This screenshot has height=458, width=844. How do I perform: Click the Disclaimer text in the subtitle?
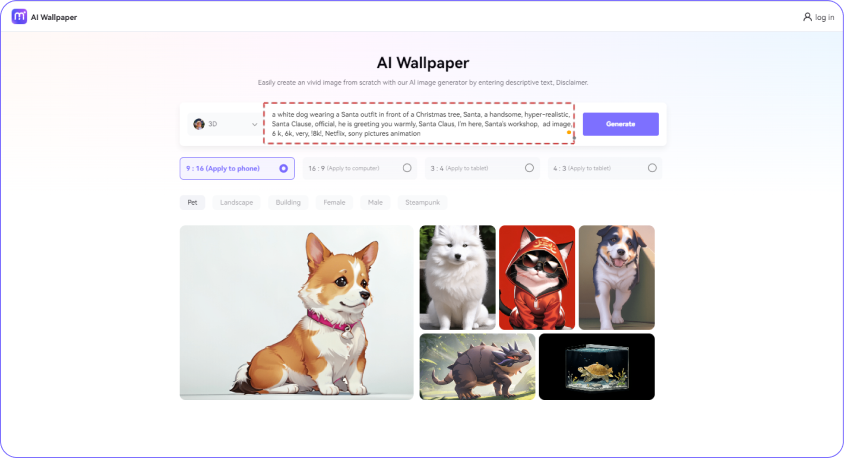[x=572, y=83]
